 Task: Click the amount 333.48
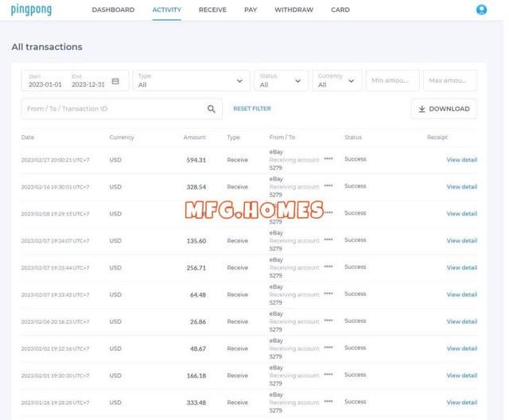point(196,402)
